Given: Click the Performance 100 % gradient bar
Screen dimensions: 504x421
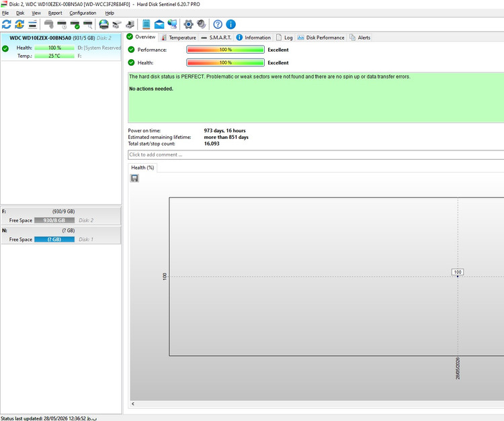Looking at the screenshot, I should (x=225, y=50).
